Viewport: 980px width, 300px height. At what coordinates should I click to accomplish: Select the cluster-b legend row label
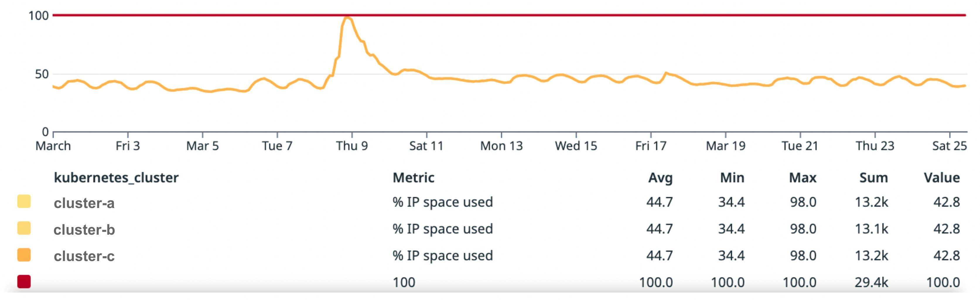(84, 230)
